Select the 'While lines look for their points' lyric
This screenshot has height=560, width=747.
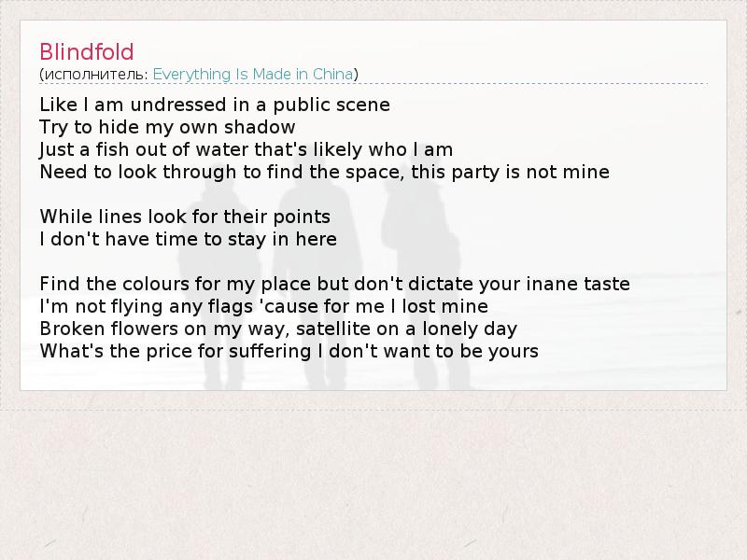[185, 217]
